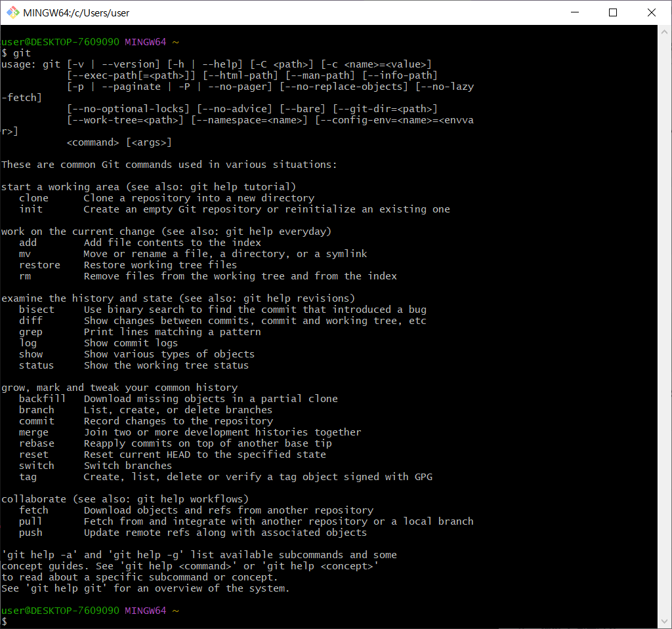Click the 'init' command row
The width and height of the screenshot is (672, 629).
pos(234,209)
